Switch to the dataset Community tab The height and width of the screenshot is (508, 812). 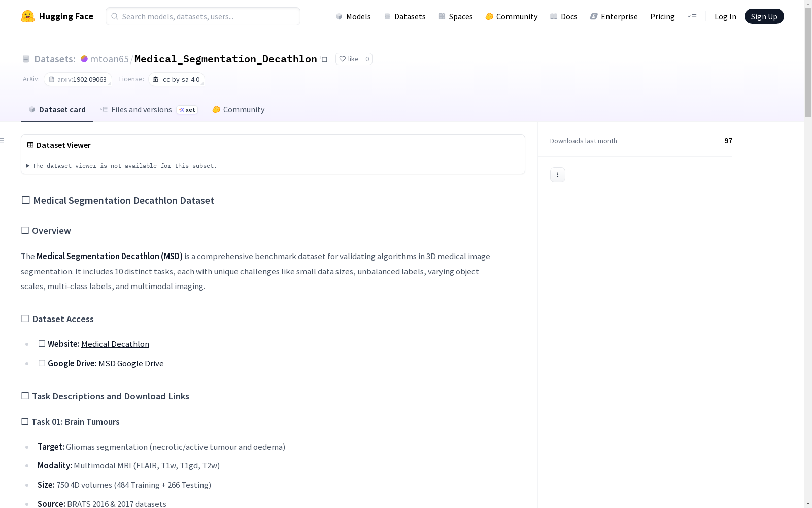coord(238,110)
